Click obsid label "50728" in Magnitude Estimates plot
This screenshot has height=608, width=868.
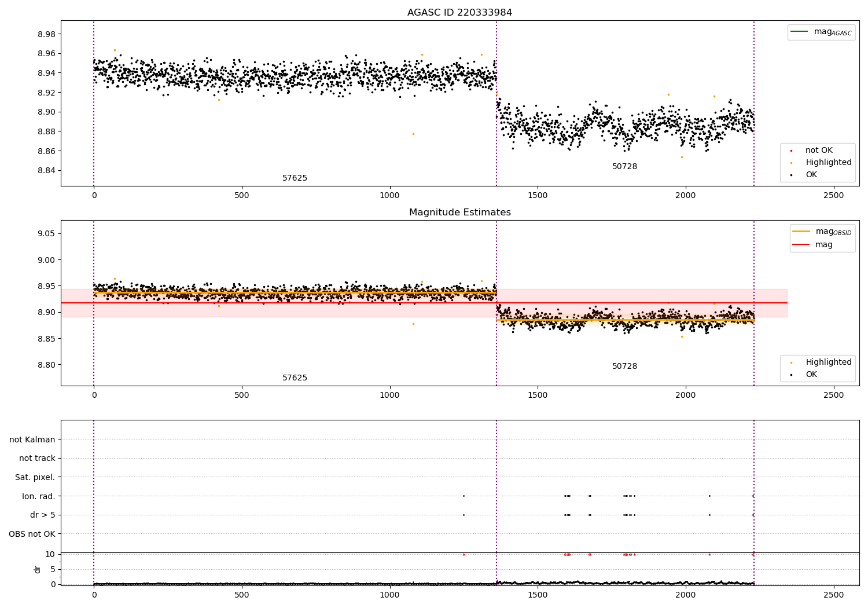(624, 367)
